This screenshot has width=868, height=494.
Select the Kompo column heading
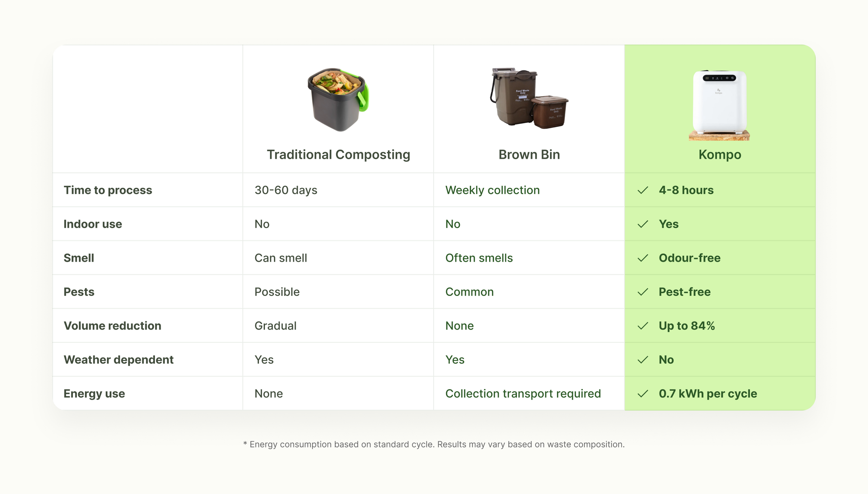click(720, 155)
